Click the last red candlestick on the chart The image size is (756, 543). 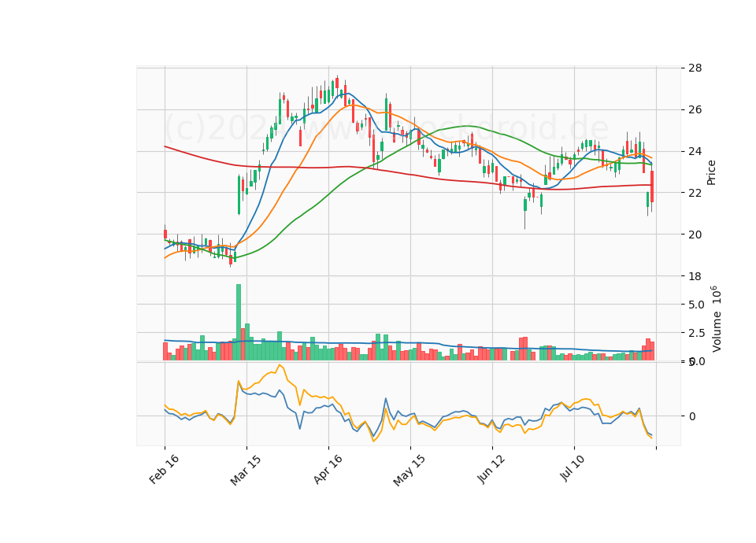point(652,187)
